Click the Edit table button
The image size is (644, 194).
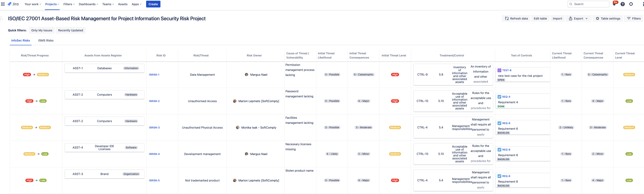[540, 19]
